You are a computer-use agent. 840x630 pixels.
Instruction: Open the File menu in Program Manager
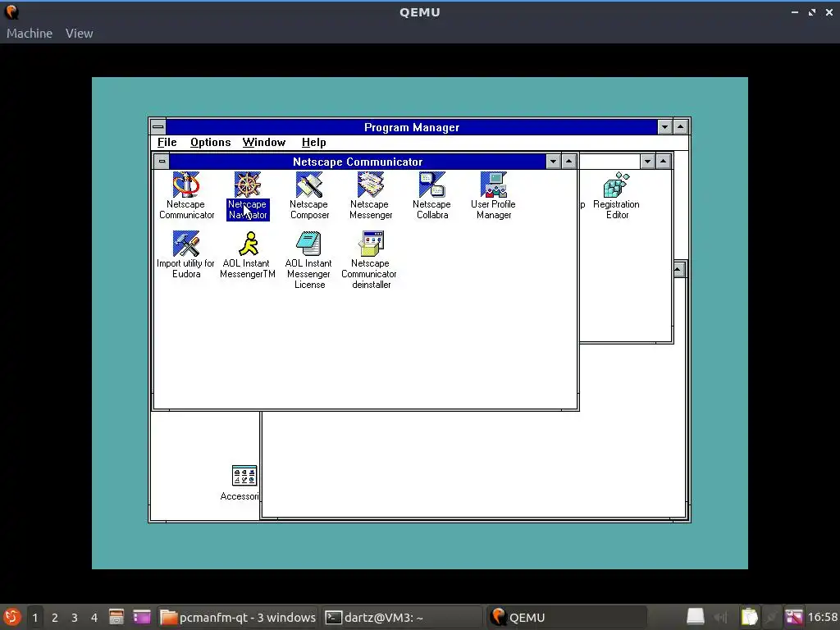coord(167,143)
